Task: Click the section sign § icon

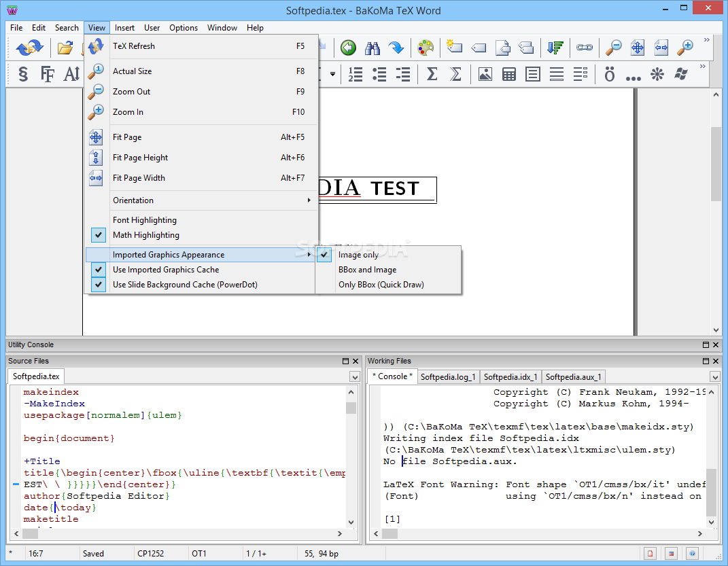Action: click(x=22, y=74)
